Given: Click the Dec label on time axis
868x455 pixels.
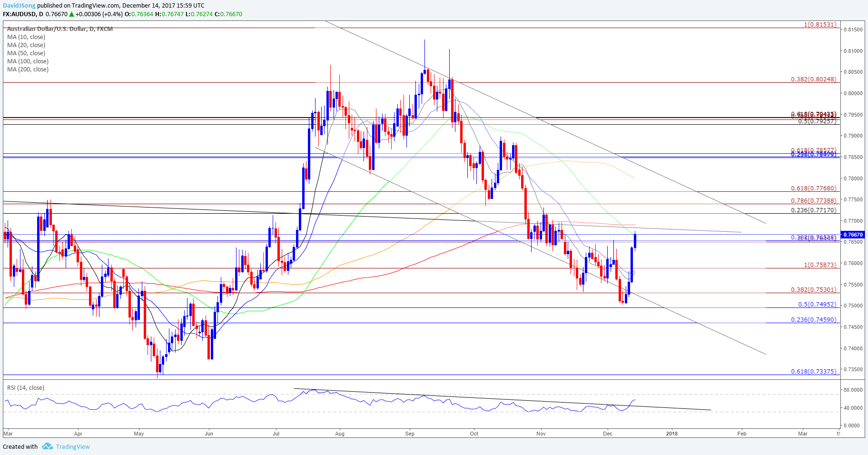Looking at the screenshot, I should click(x=608, y=434).
